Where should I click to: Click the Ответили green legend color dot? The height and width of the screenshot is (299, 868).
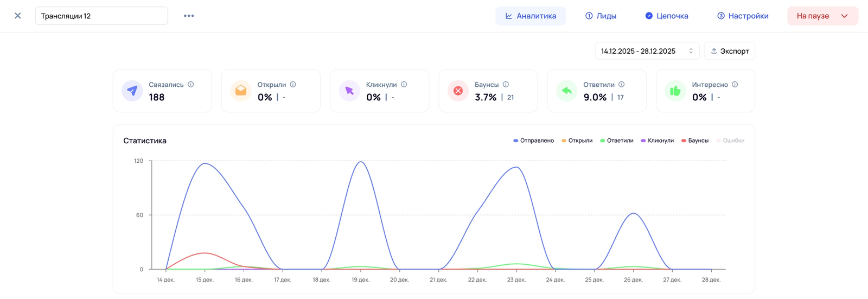(x=603, y=141)
